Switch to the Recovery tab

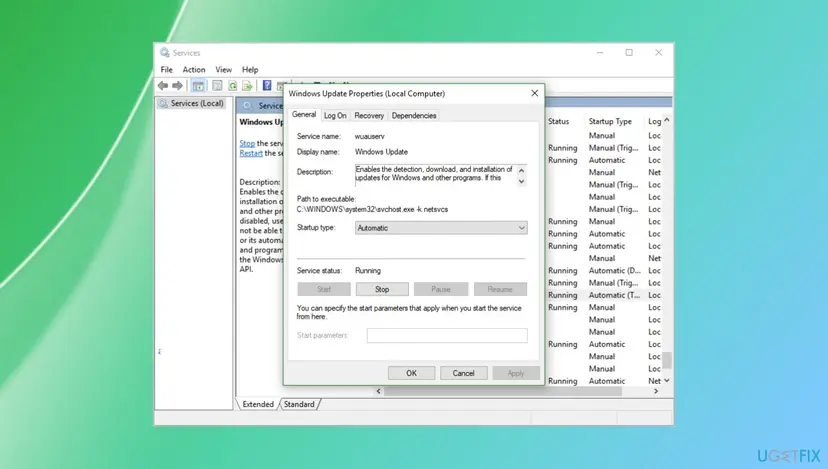(x=369, y=116)
